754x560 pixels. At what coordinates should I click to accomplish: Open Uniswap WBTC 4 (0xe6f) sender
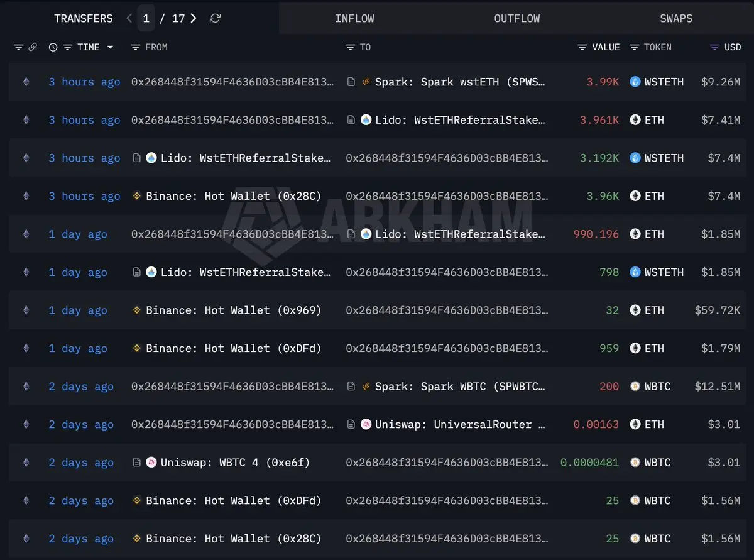pos(235,463)
